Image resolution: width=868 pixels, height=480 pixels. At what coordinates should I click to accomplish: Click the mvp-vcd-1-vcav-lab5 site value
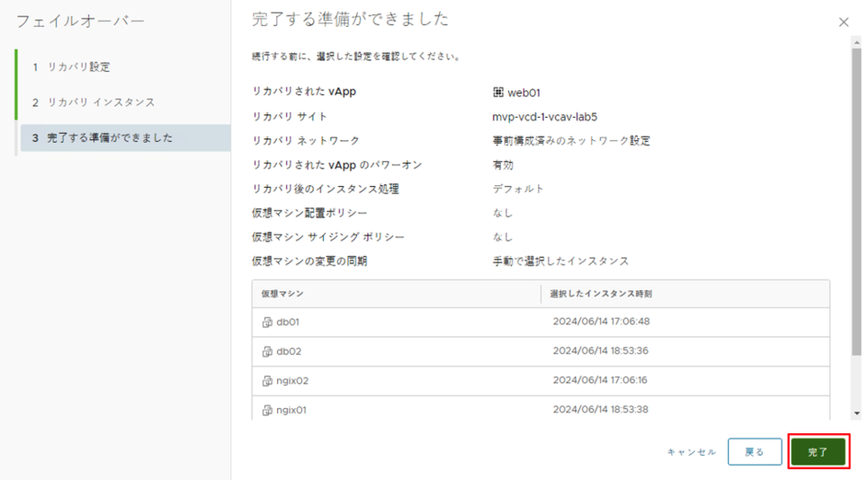[545, 117]
